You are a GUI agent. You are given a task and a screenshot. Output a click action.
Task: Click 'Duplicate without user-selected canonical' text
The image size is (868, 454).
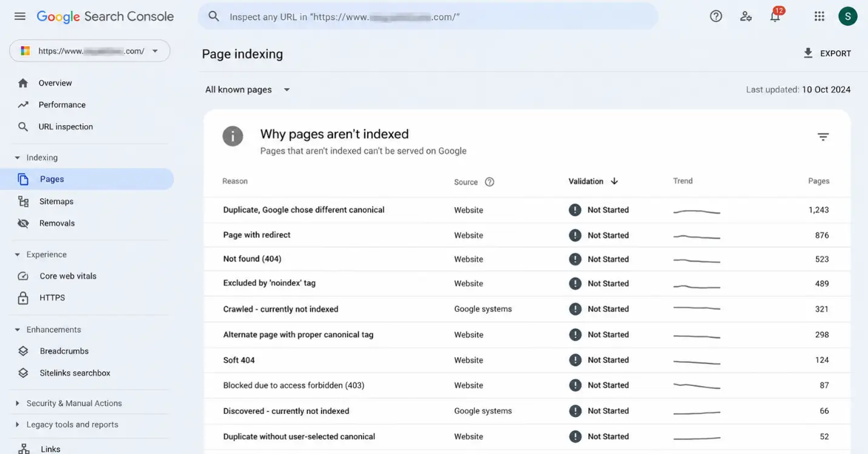click(x=299, y=436)
